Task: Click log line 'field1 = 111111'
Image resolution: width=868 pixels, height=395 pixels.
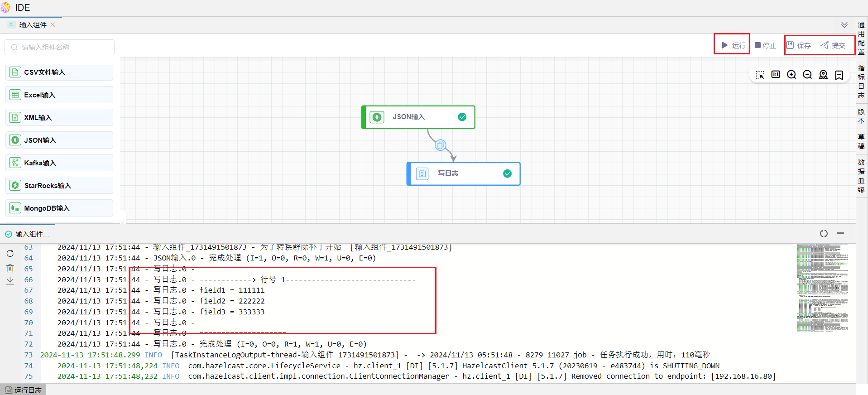Action: [x=232, y=290]
